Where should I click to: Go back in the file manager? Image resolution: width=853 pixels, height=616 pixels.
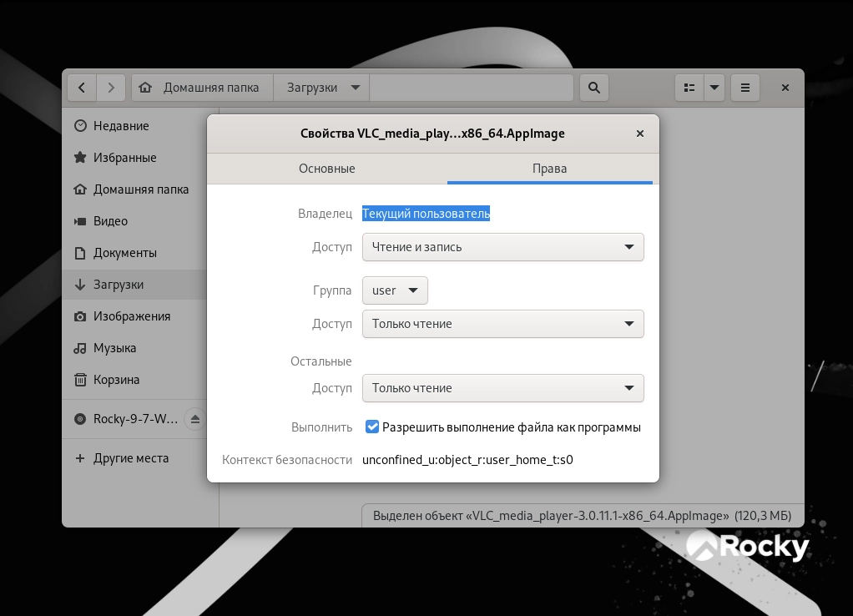[x=82, y=88]
